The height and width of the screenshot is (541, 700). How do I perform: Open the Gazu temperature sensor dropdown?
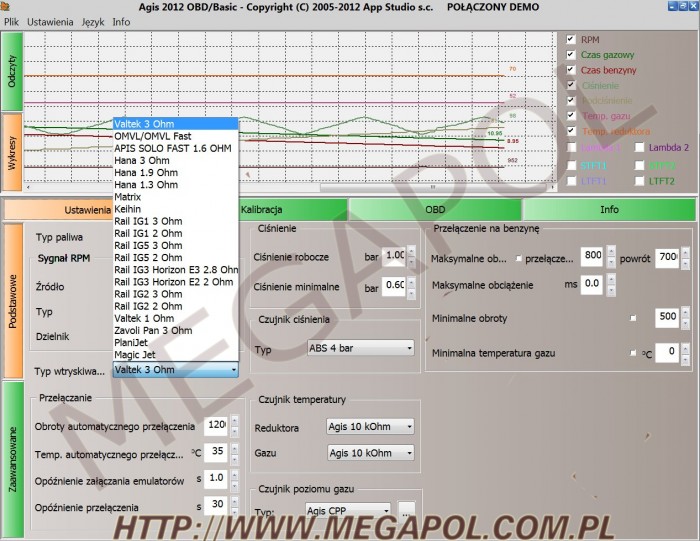click(370, 453)
